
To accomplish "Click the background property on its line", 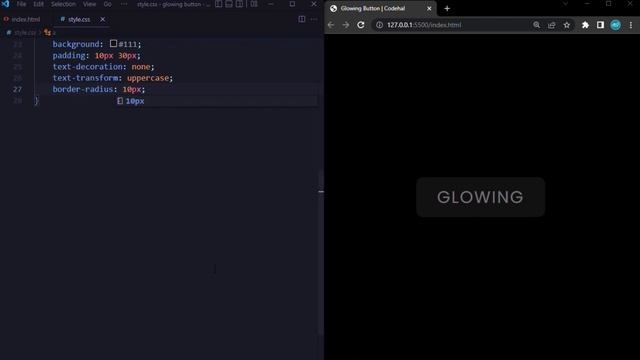I will point(76,44).
